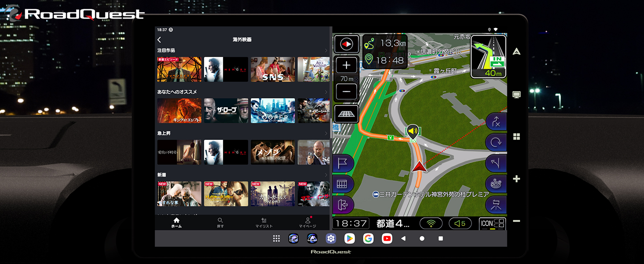This screenshot has height=264, width=644.
Task: Expand the あなたへのオススメ section arrow
Action: click(326, 92)
